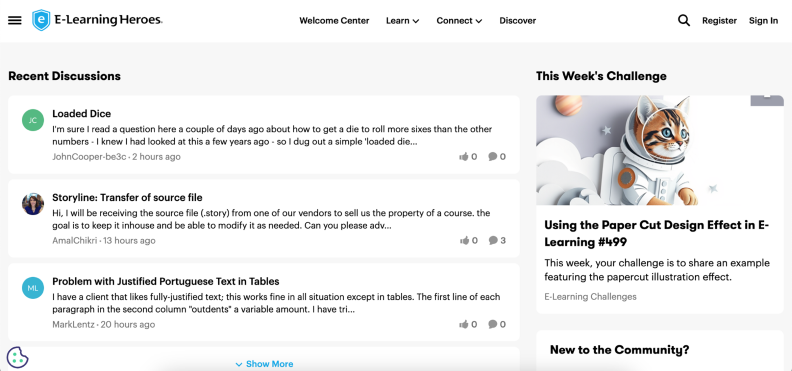Open the hamburger menu

point(15,21)
